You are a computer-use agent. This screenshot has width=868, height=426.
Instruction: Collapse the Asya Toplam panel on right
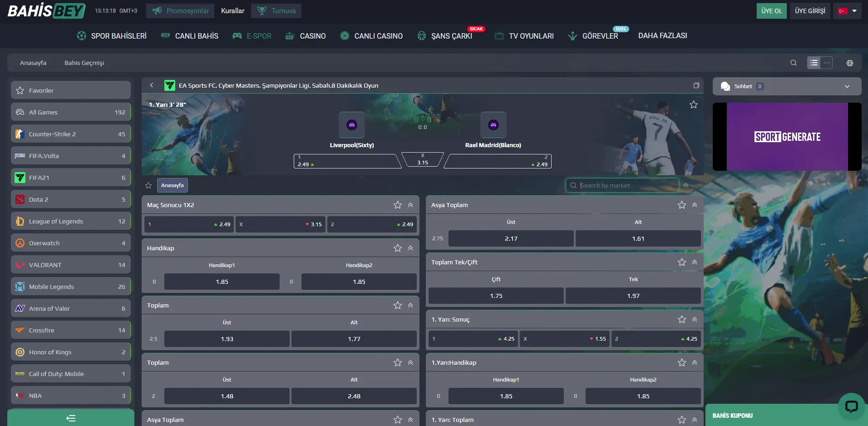[x=695, y=205]
